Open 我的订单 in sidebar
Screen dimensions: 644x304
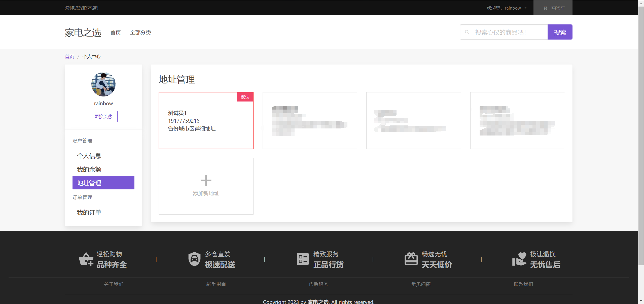click(89, 213)
